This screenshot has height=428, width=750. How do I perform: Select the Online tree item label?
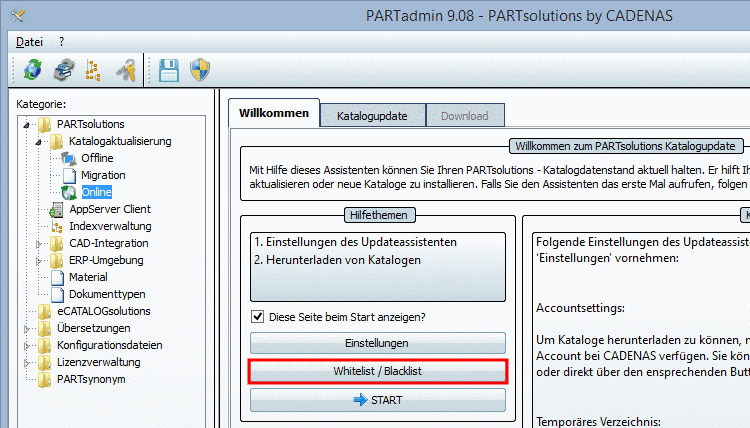(97, 192)
